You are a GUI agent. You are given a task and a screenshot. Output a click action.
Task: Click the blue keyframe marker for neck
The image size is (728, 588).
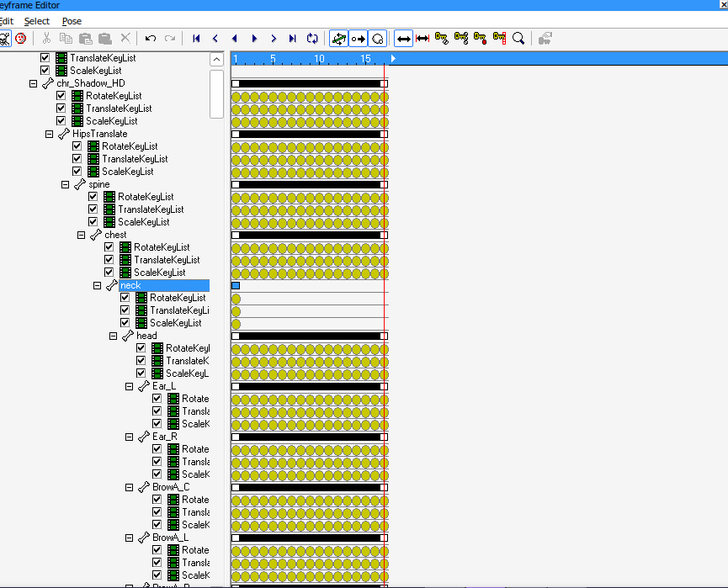[x=236, y=286]
